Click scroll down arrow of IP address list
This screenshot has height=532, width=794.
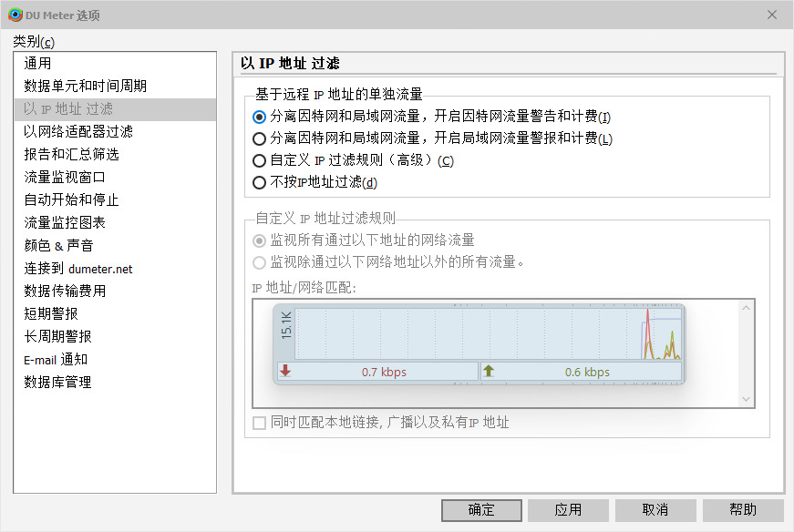746,399
